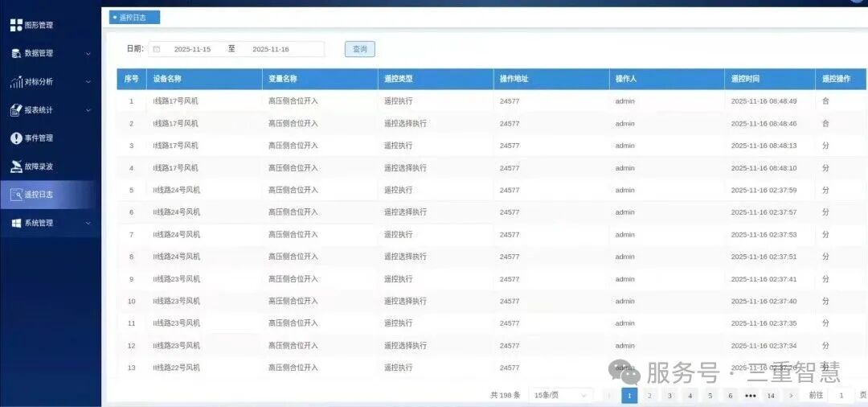The image size is (868, 407).
Task: Expand the 报表统计 submenu arrow
Action: point(88,110)
